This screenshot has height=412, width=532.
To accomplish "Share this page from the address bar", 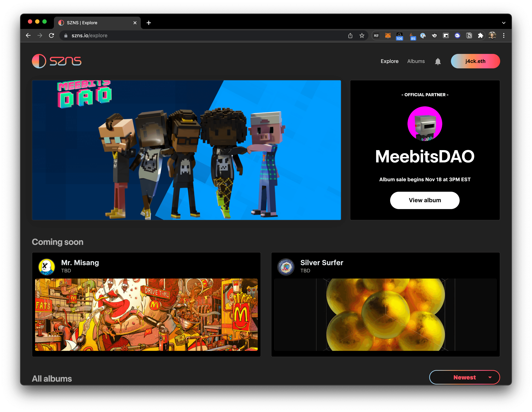I will point(350,36).
